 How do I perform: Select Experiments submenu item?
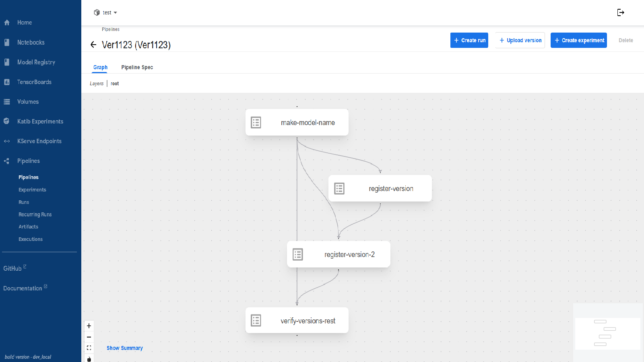(32, 190)
